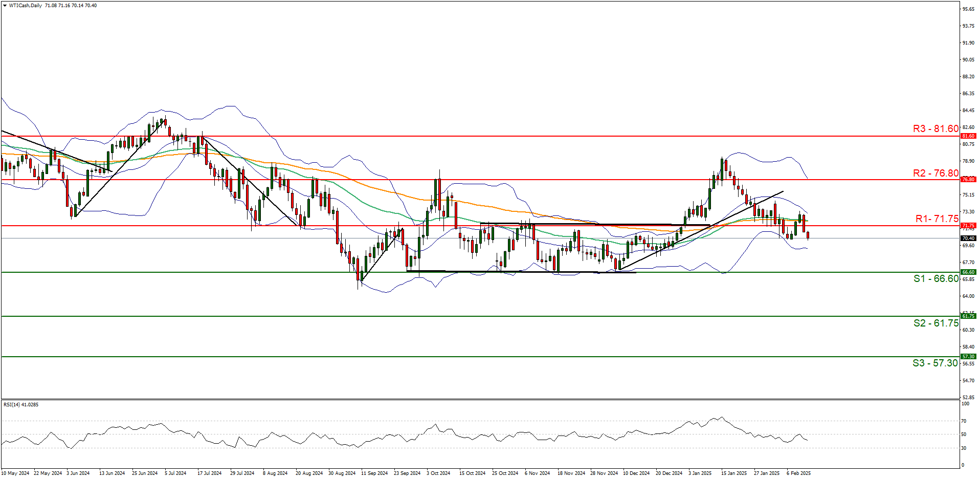This screenshot has width=980, height=479.
Task: Click the green 57.30 price tag on axis
Action: tap(968, 357)
